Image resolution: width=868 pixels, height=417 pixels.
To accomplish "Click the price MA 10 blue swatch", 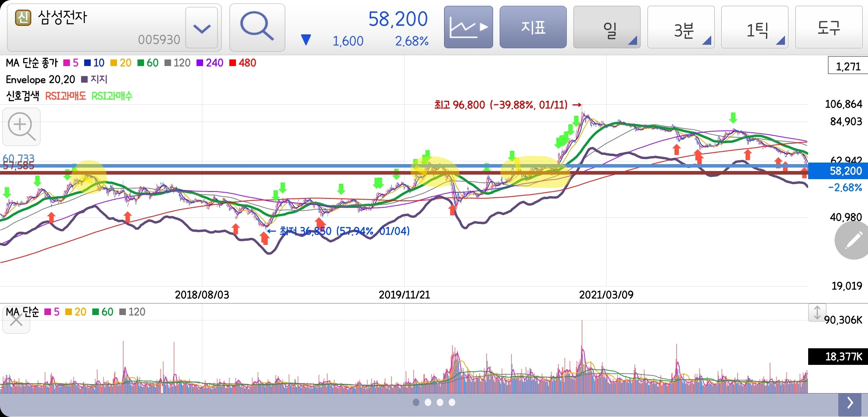I will point(87,63).
